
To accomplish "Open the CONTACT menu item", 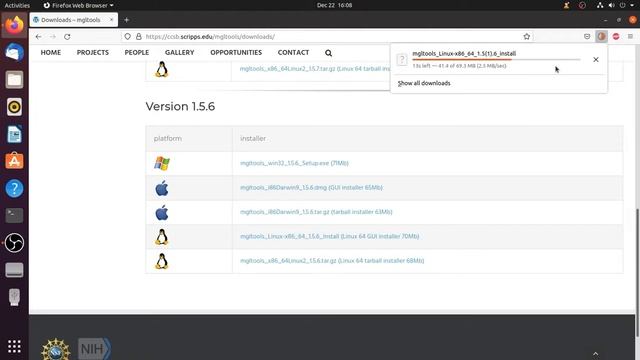I will 293,53.
